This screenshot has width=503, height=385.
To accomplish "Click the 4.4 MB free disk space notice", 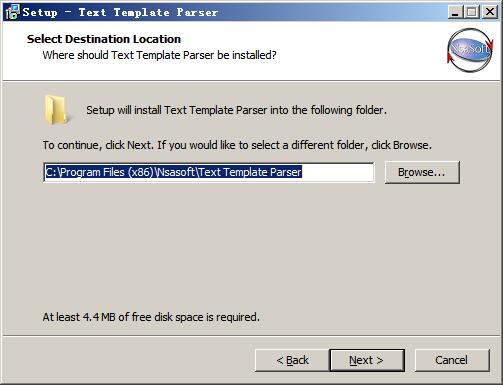I will (x=151, y=317).
